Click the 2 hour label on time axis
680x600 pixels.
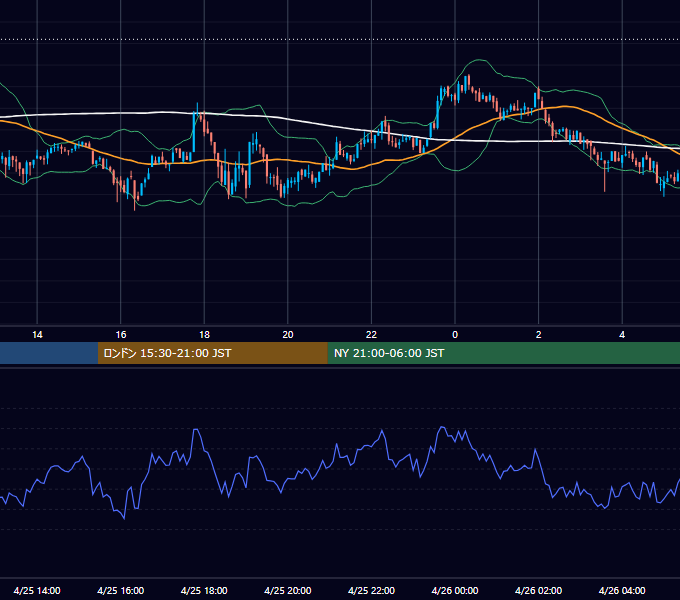tap(538, 335)
